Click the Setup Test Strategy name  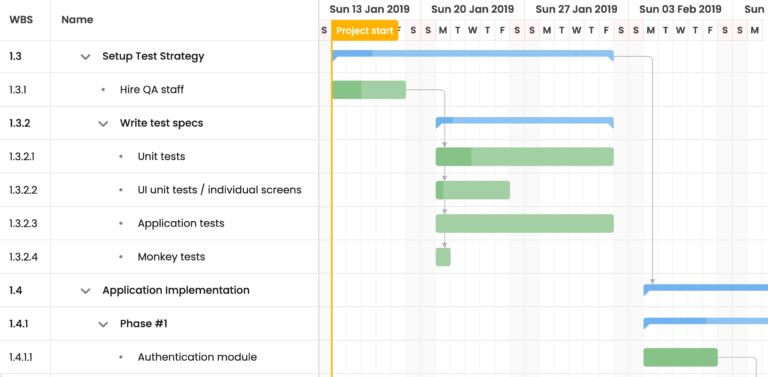(x=153, y=56)
